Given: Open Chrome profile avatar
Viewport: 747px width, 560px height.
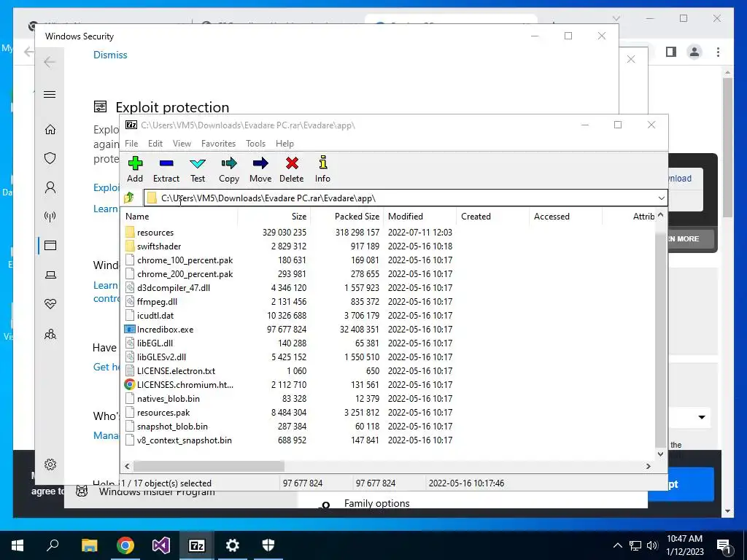Looking at the screenshot, I should 694,52.
